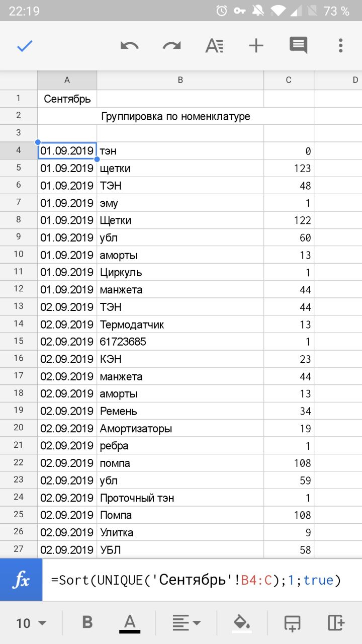Screen dimensions: 362x644
Task: Select the Группировка по номенклатуре cell
Action: click(x=175, y=117)
